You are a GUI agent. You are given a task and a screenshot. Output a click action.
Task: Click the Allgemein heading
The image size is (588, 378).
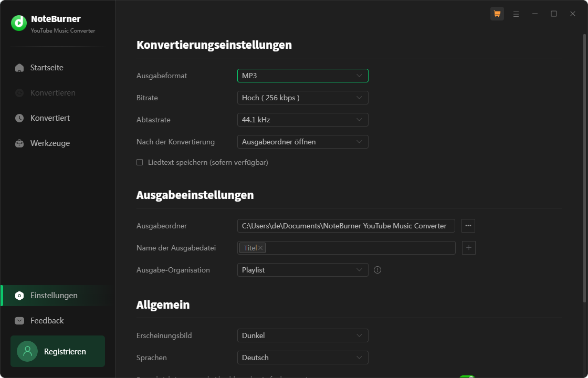tap(163, 304)
